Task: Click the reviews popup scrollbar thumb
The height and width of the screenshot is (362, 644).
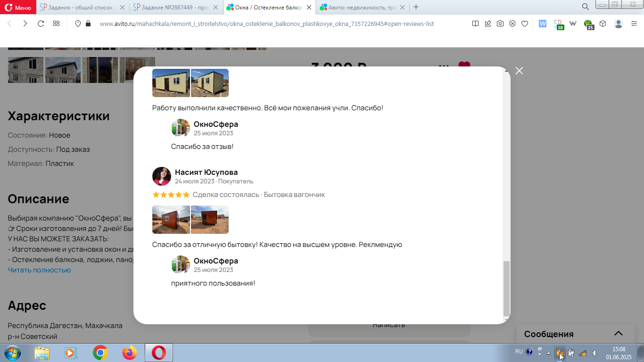Action: (506, 288)
